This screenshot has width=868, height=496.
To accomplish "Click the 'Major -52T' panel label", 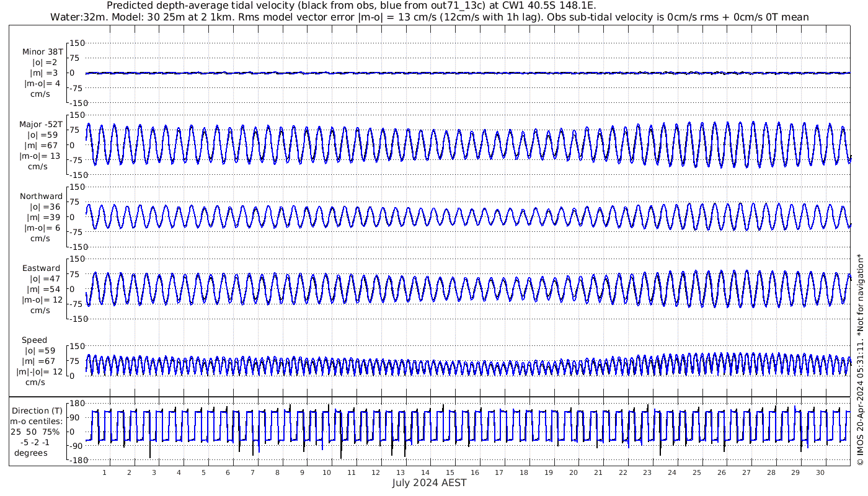I will pos(41,125).
